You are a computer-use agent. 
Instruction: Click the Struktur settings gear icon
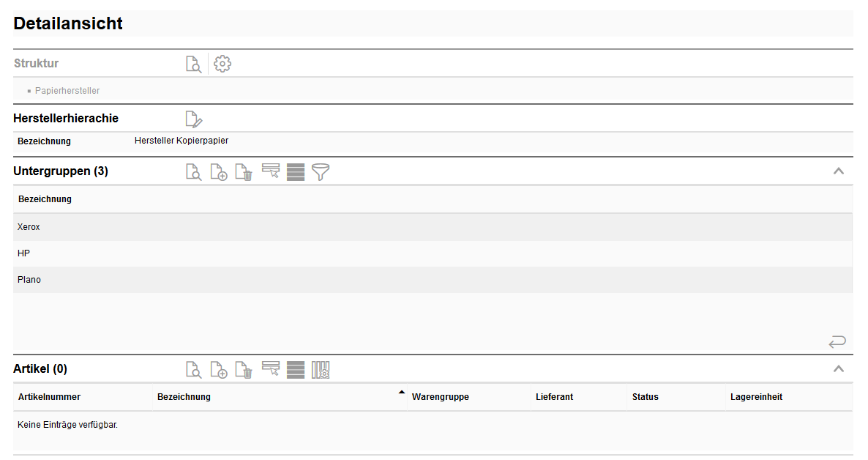[x=222, y=64]
